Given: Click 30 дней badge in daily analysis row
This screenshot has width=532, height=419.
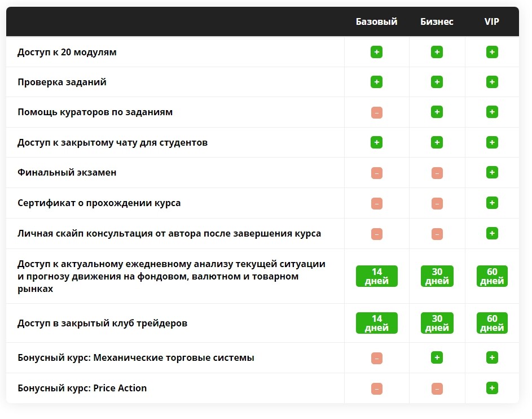Looking at the screenshot, I should 437,276.
